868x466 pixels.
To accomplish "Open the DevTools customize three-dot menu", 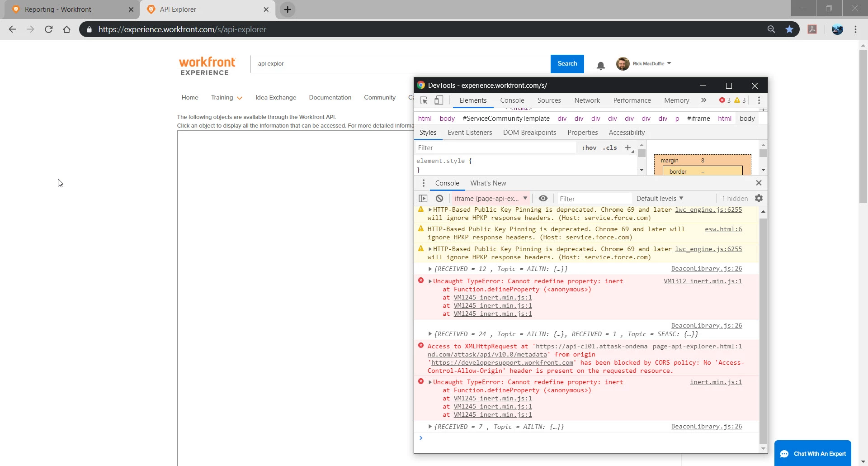I will click(x=759, y=100).
